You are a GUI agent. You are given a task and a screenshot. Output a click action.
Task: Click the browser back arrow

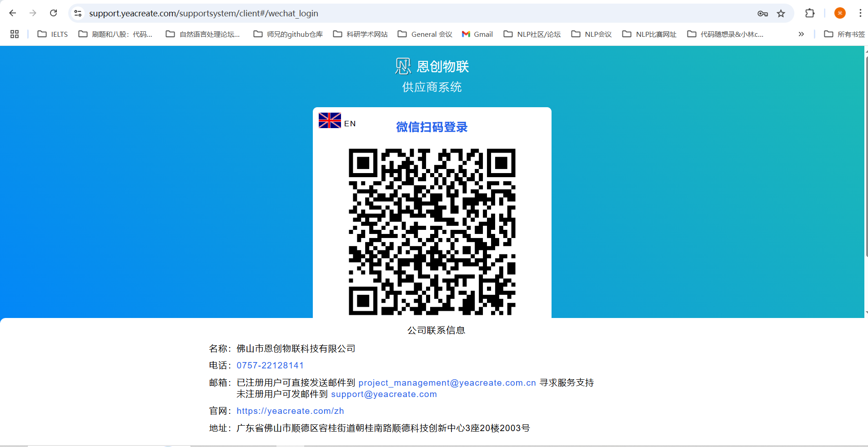(13, 13)
